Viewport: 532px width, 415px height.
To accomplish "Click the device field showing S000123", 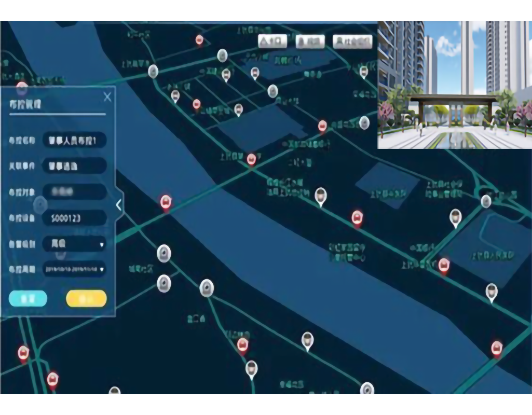I will [74, 218].
